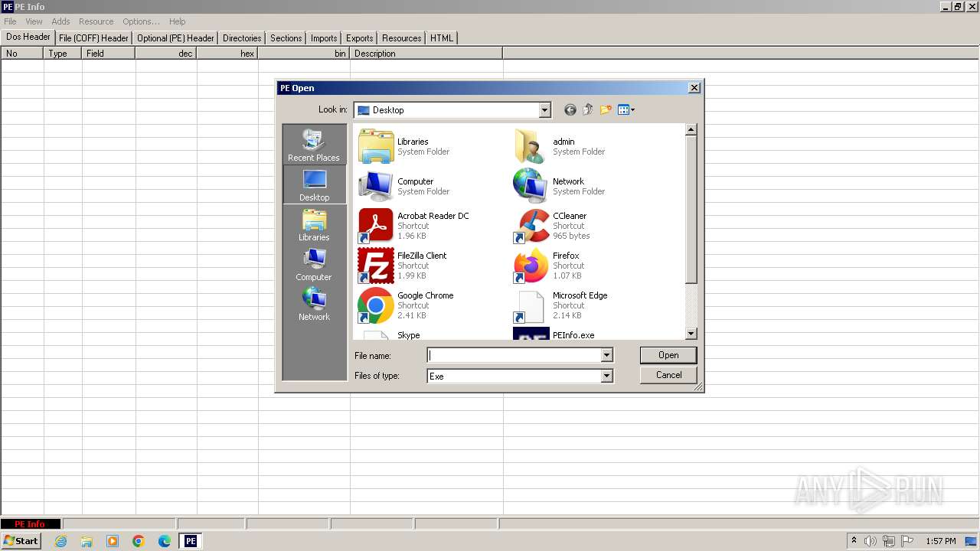Switch to the HTML tab

(442, 38)
